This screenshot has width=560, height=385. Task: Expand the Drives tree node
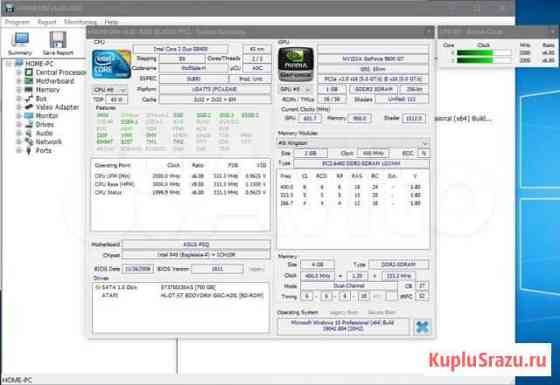coord(19,124)
